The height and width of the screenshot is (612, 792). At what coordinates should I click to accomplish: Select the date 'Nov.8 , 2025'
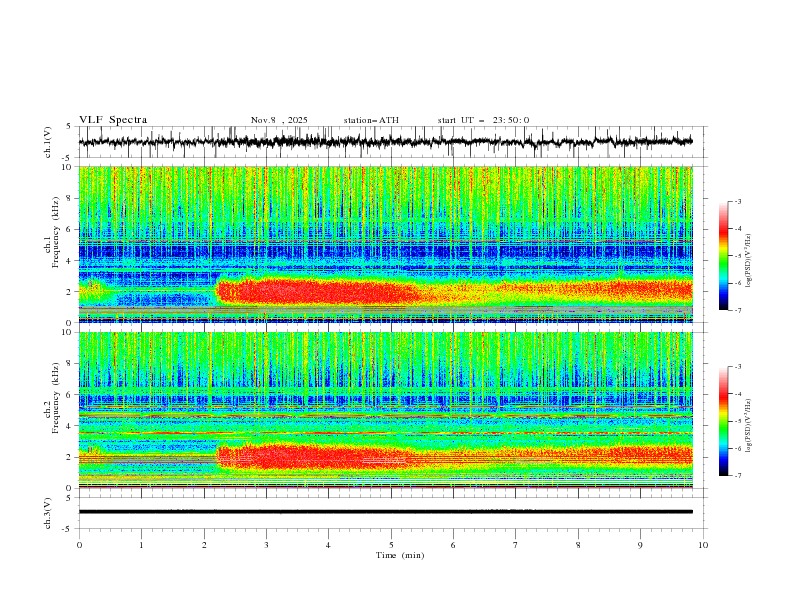pyautogui.click(x=279, y=120)
